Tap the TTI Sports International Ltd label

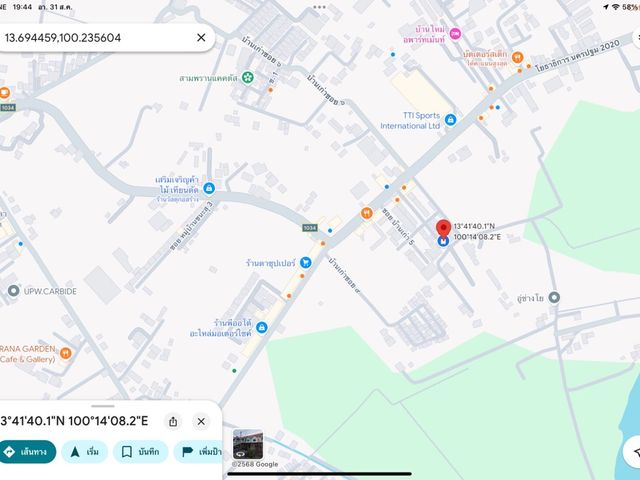pyautogui.click(x=410, y=121)
